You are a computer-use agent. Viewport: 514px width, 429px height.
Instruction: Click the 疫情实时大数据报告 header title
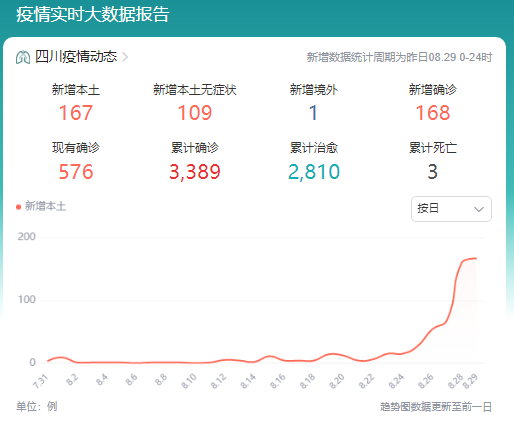pyautogui.click(x=93, y=14)
